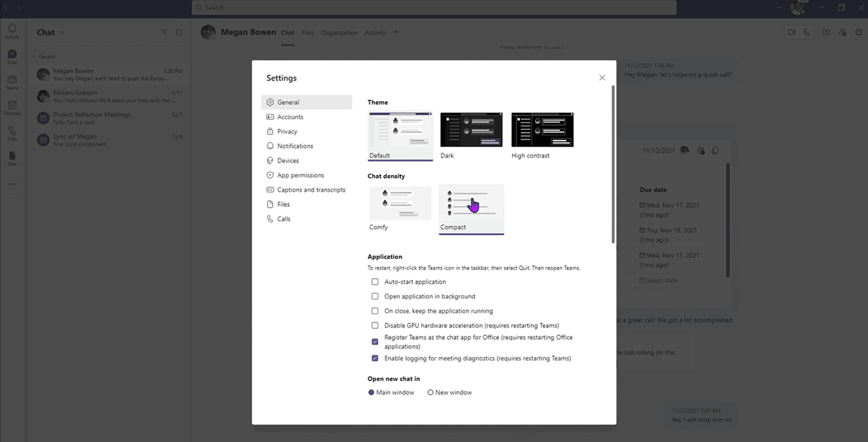Viewport: 868px width, 442px height.
Task: Uncheck Register Teams as the chat app for Office
Action: point(375,342)
